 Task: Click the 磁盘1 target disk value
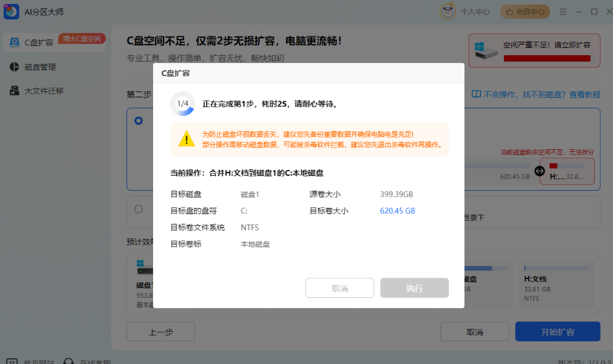pyautogui.click(x=250, y=194)
